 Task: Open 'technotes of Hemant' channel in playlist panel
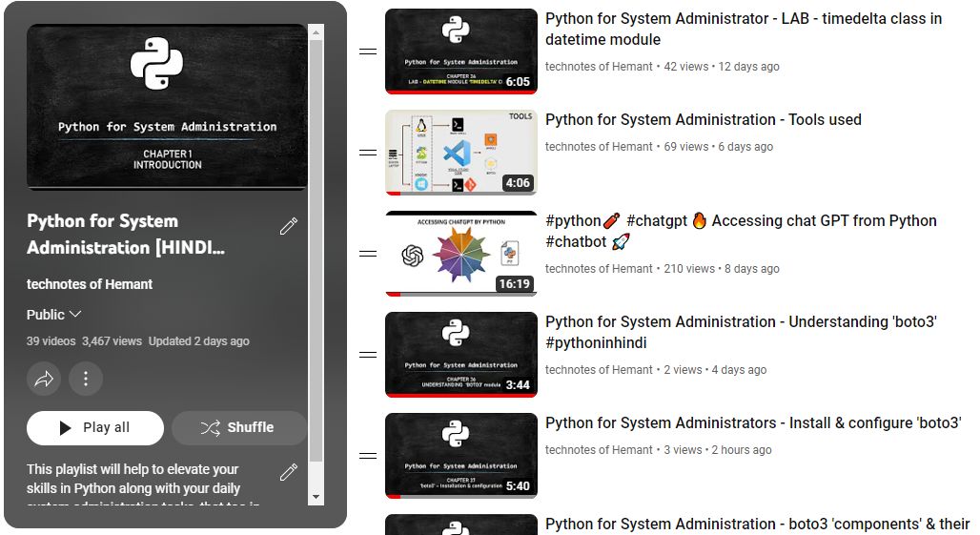point(90,284)
